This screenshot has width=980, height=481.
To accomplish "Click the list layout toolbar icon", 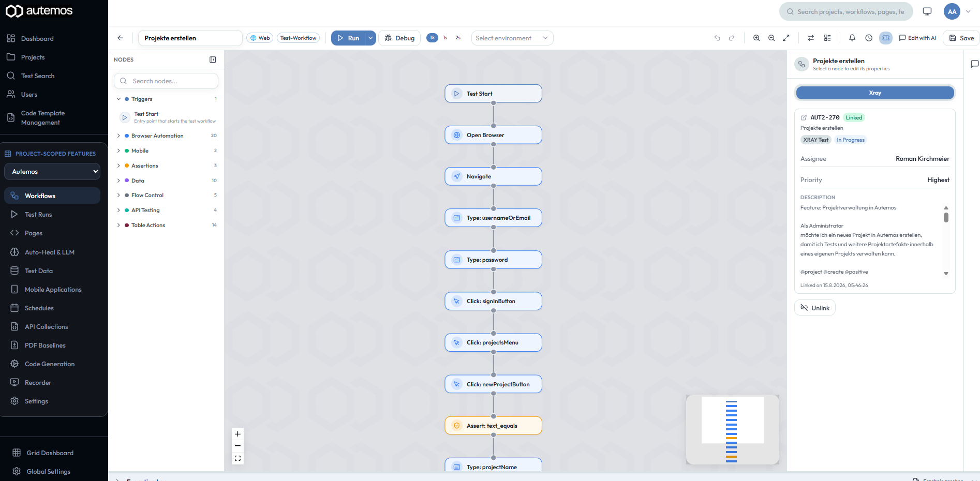I will pyautogui.click(x=827, y=38).
